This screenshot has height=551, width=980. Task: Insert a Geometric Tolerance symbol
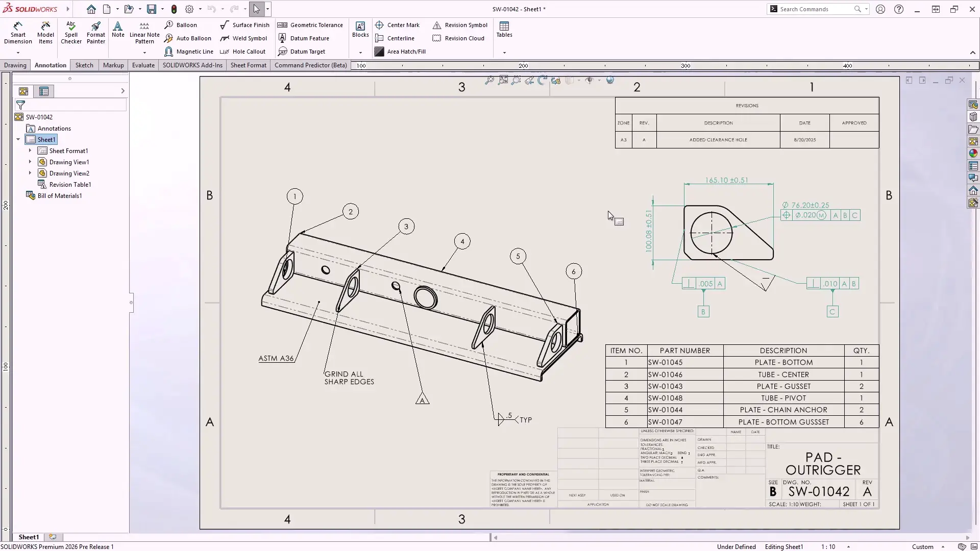pyautogui.click(x=310, y=24)
